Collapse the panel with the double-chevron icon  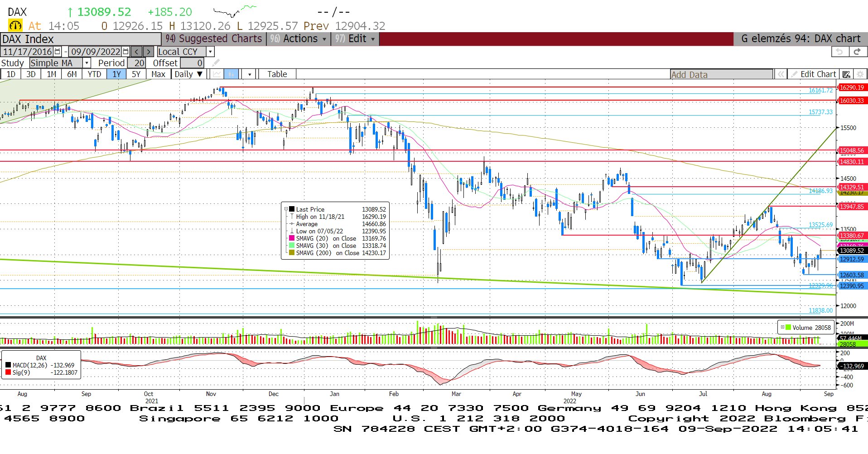781,74
